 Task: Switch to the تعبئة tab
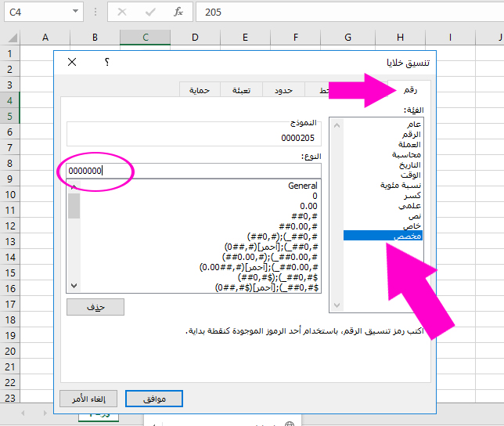pyautogui.click(x=241, y=90)
